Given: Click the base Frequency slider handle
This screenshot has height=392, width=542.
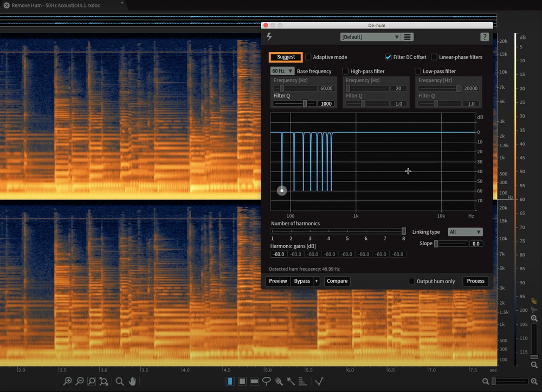Looking at the screenshot, I should (282, 88).
